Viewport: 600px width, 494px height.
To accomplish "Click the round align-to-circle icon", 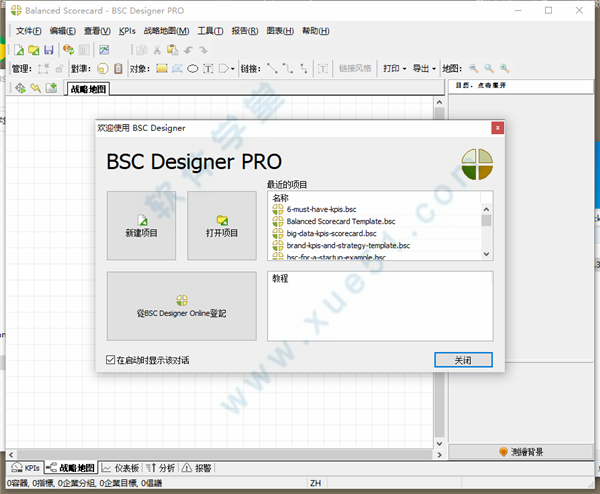I will click(x=103, y=68).
